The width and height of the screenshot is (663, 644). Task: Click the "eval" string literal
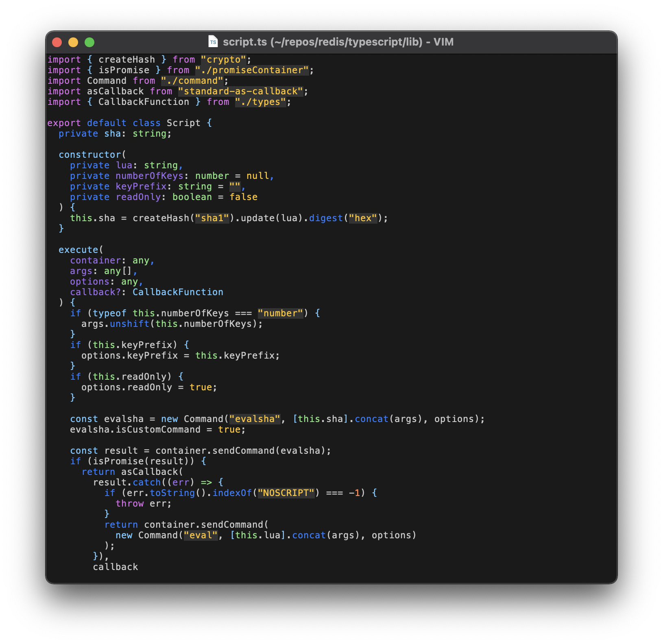click(201, 535)
